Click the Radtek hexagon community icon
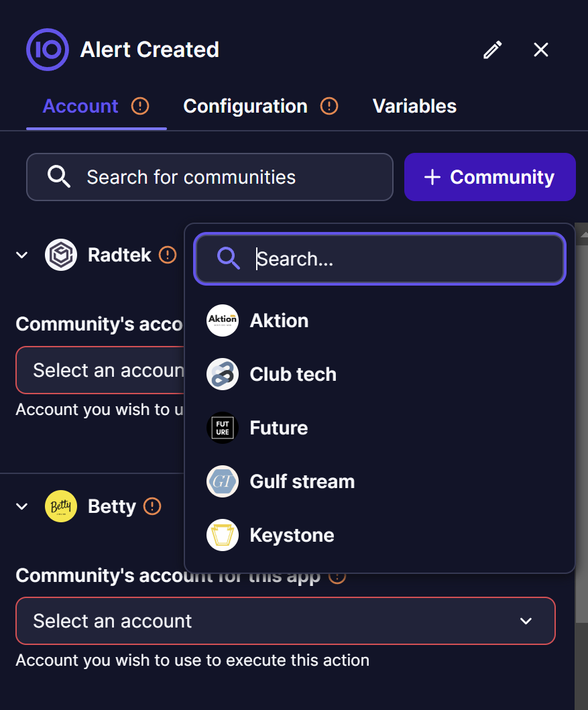Image resolution: width=588 pixels, height=710 pixels. pos(61,255)
